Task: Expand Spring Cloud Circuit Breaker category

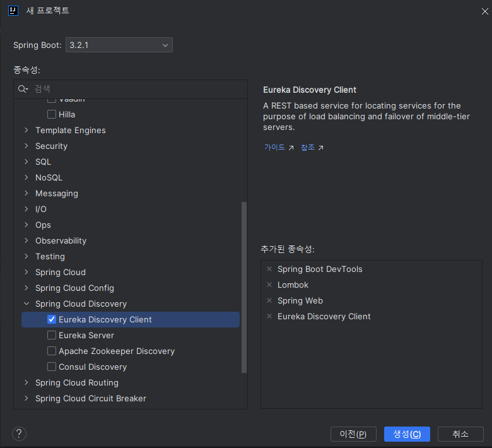Action: pyautogui.click(x=26, y=398)
